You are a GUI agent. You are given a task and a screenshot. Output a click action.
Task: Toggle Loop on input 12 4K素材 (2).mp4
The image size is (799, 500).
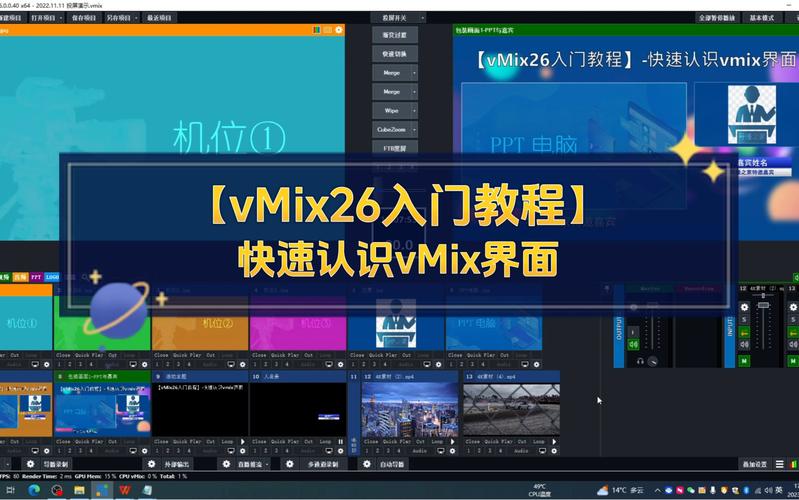(437, 442)
